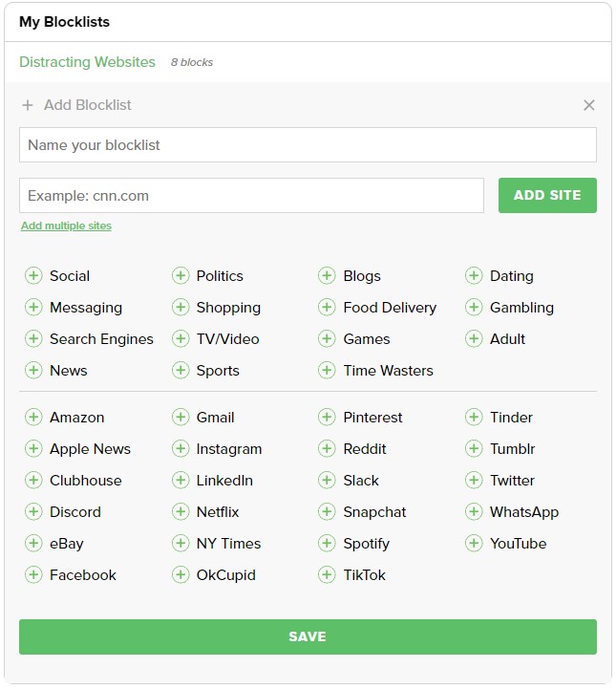Click the plus icon beside Time Wasters

point(327,371)
